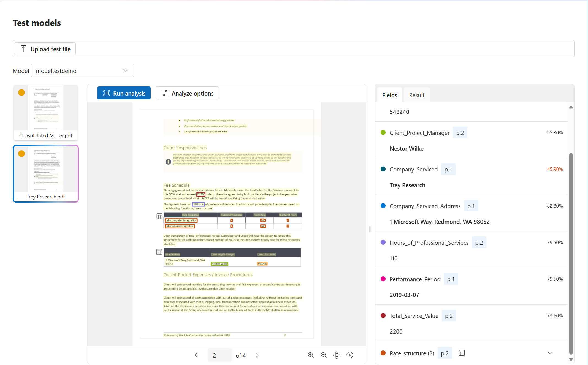Click the table icon near Fee Schedule

click(159, 216)
